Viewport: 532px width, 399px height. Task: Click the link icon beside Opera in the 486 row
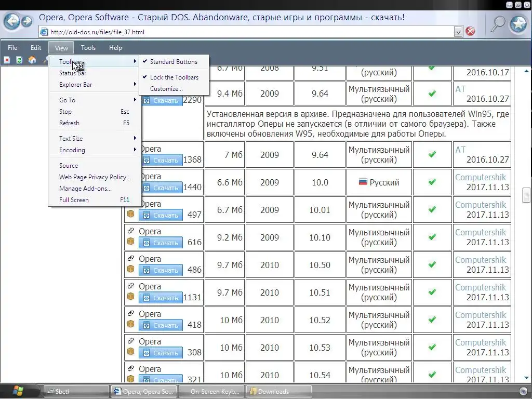click(130, 258)
